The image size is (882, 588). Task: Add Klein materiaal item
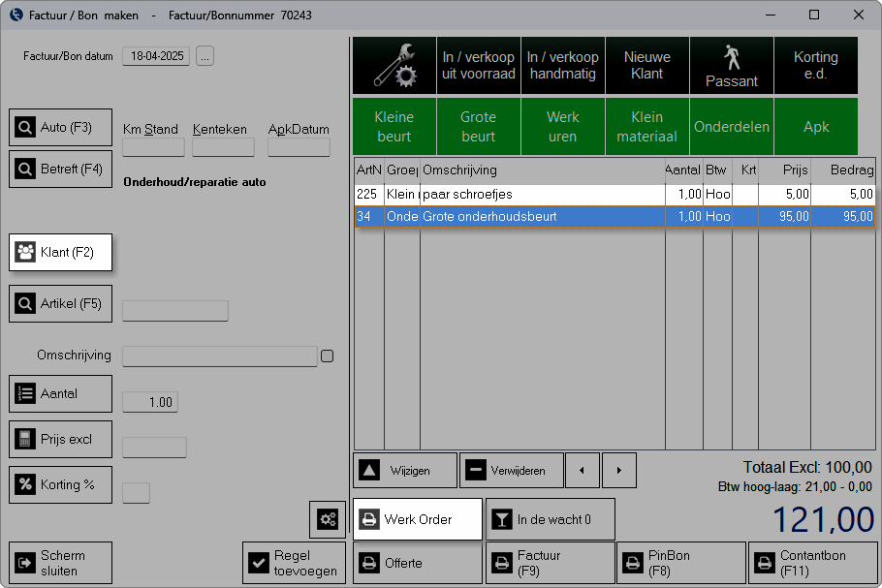[x=646, y=127]
